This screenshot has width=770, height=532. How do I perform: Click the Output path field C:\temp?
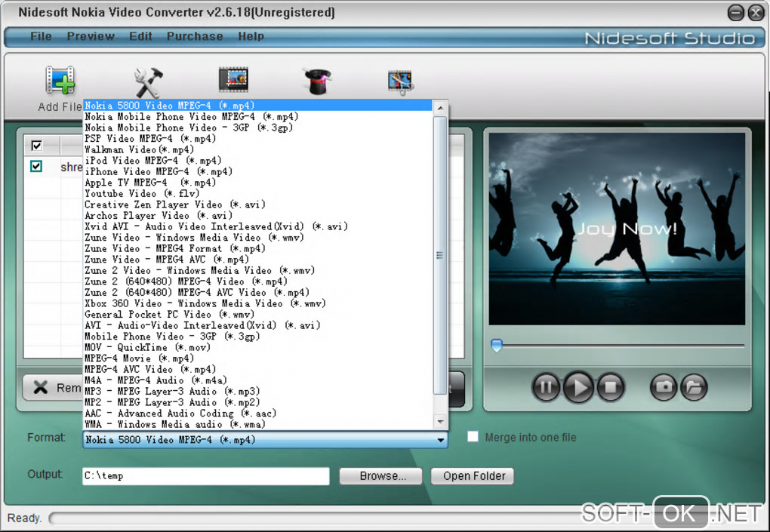pyautogui.click(x=206, y=476)
